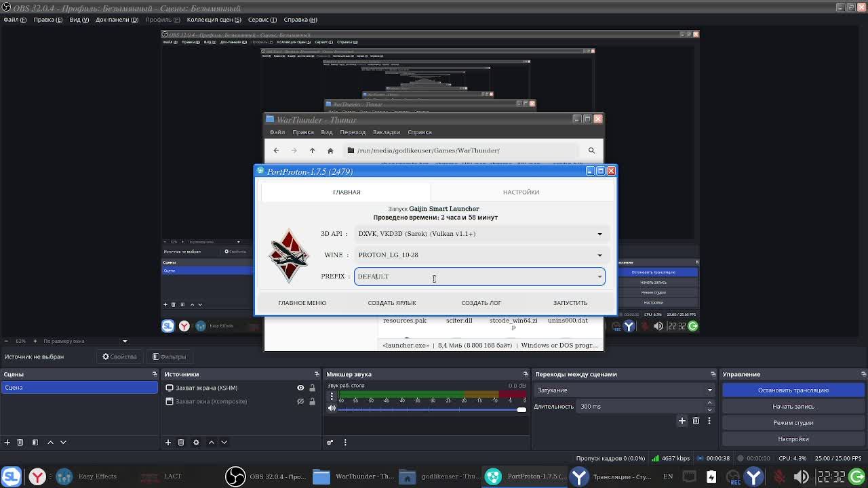Click the green logout icon in tray
Screen dimensions: 868x488
(x=856, y=476)
